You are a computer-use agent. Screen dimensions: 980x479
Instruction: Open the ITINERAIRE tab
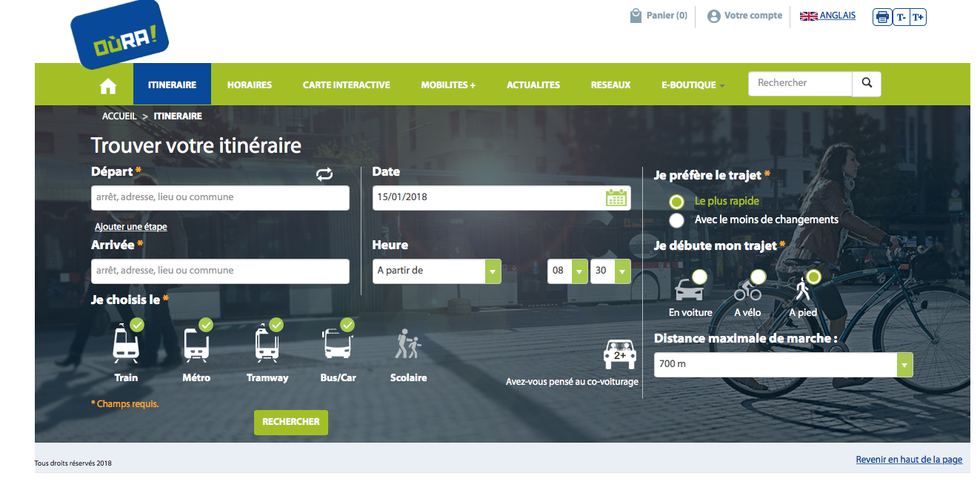(172, 85)
